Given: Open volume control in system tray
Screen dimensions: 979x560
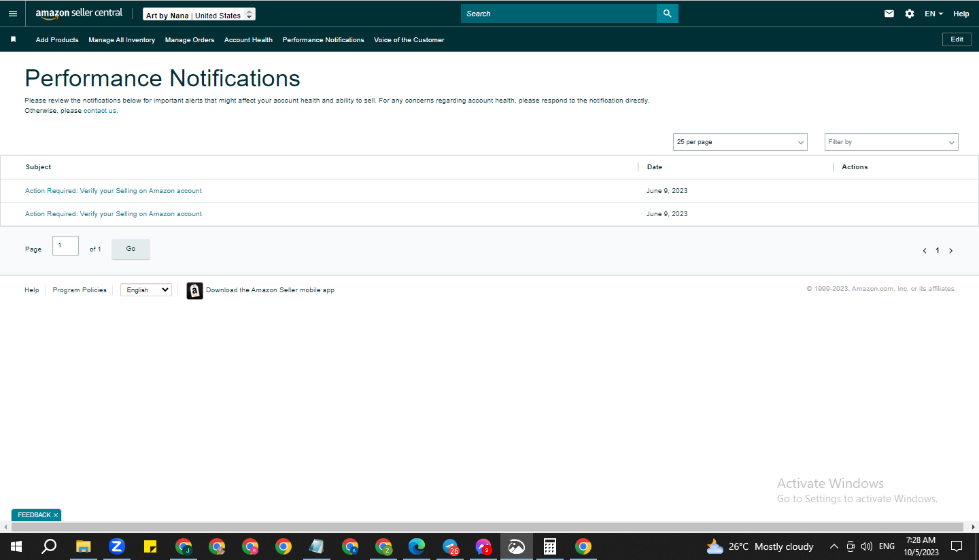Looking at the screenshot, I should (x=866, y=546).
